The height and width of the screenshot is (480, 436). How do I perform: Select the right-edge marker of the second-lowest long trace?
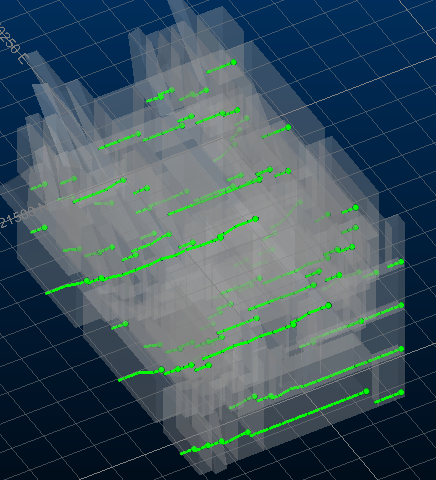(x=401, y=349)
